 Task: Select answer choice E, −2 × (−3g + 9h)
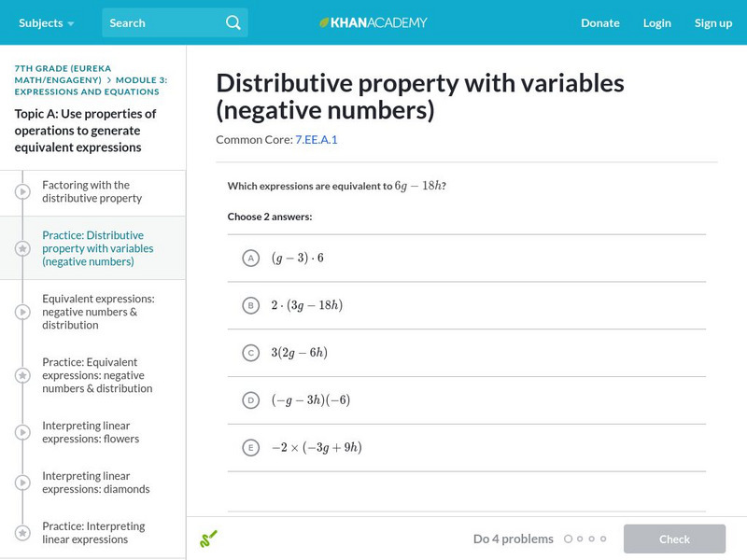click(250, 448)
